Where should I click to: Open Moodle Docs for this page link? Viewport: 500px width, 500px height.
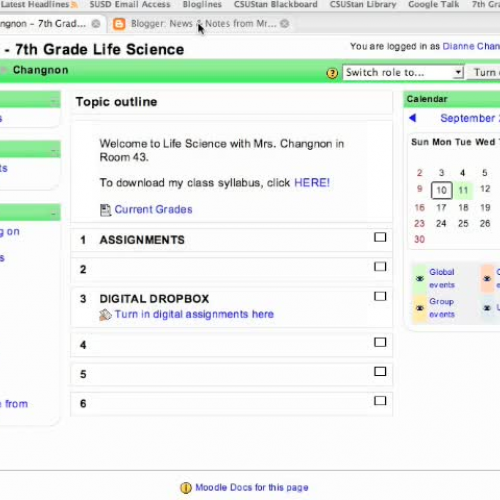(252, 487)
